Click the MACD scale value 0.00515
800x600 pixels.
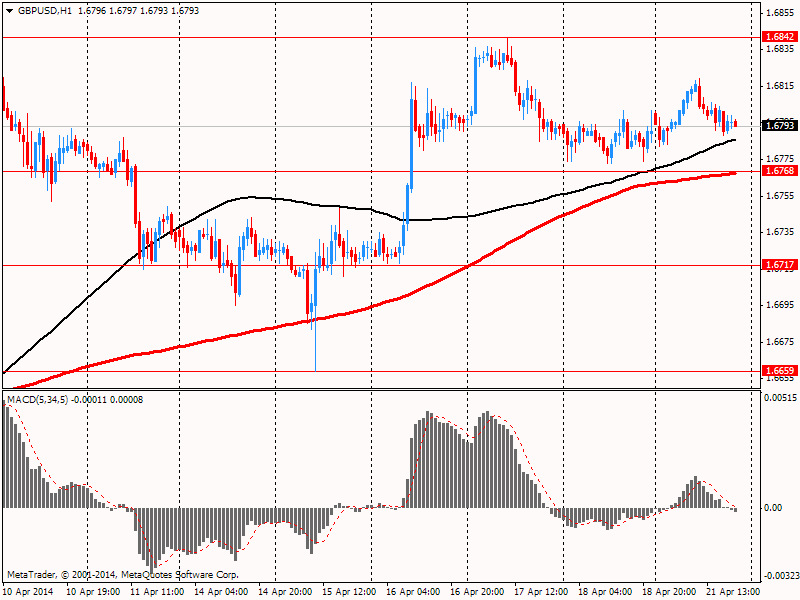click(780, 398)
